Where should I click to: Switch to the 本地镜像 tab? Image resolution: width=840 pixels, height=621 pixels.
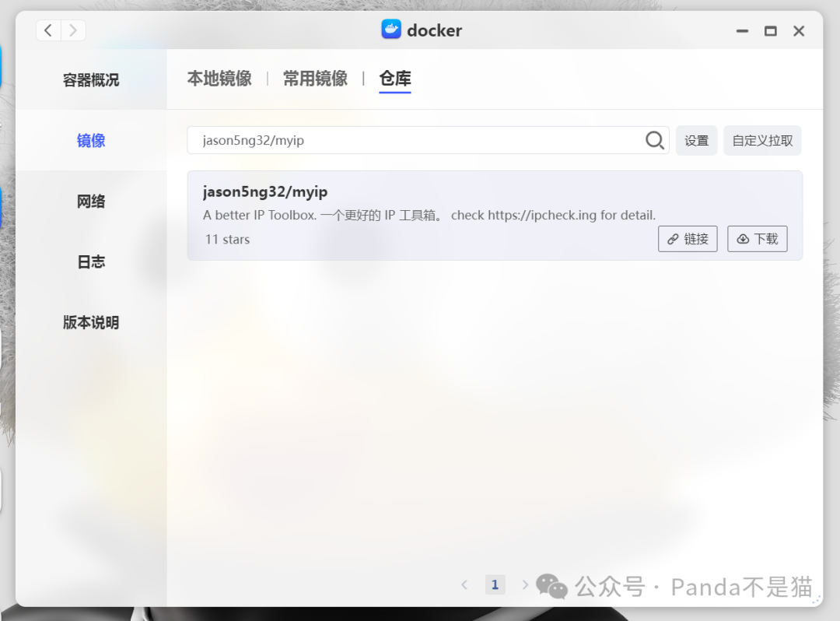[219, 79]
